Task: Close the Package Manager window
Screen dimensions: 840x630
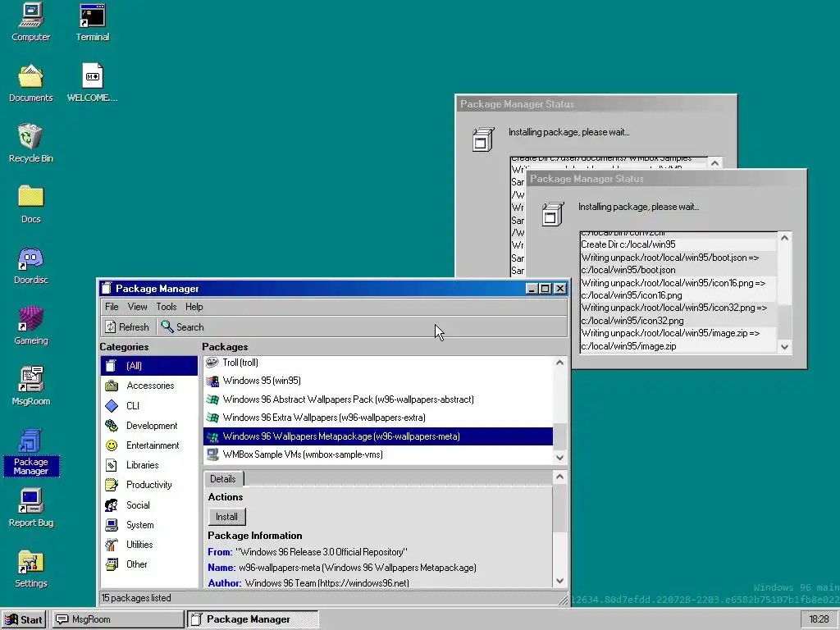Action: 559,289
